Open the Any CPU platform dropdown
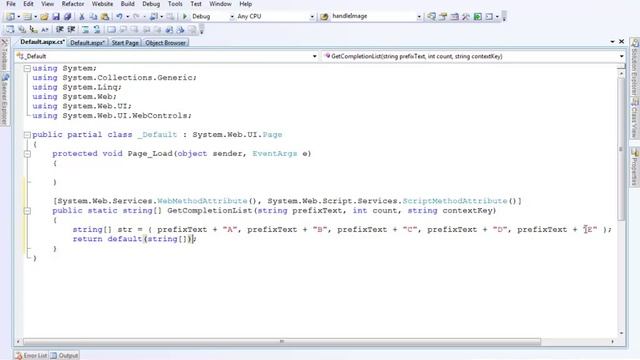This screenshot has height=360, width=640. 312,17
